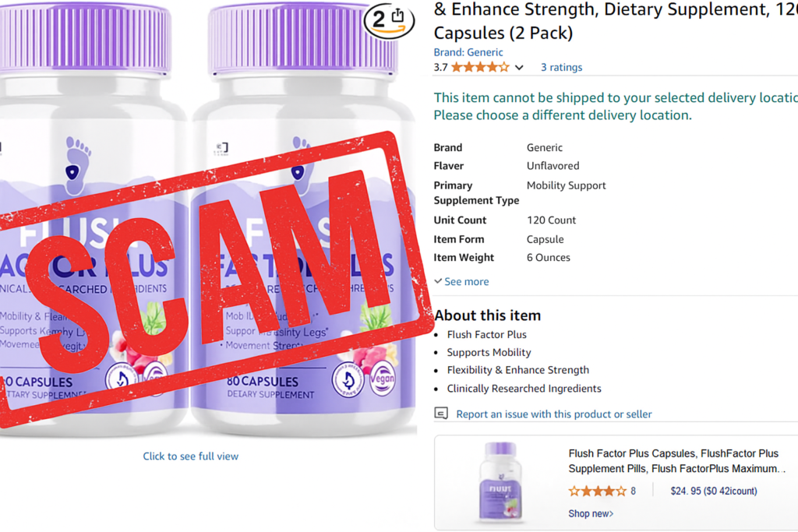This screenshot has height=532, width=798.
Task: Click to see full view link
Action: tap(190, 456)
